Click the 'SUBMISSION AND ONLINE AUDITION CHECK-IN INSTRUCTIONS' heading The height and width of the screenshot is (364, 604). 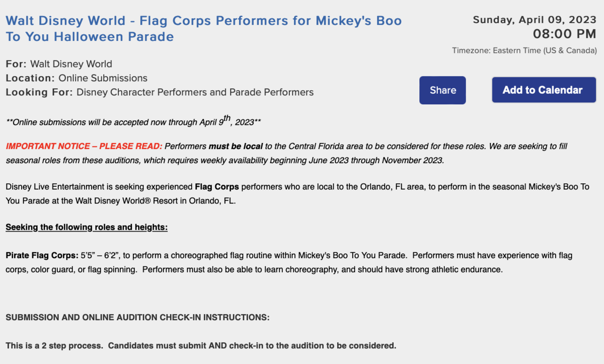coord(137,318)
